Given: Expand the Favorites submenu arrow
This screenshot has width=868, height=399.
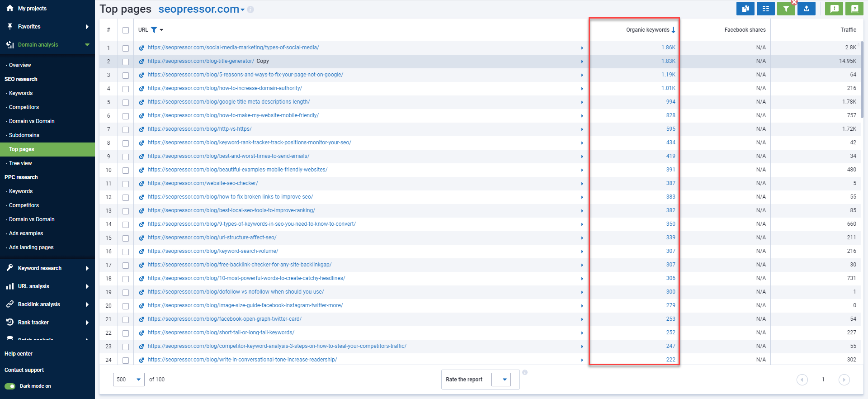Looking at the screenshot, I should tap(87, 27).
